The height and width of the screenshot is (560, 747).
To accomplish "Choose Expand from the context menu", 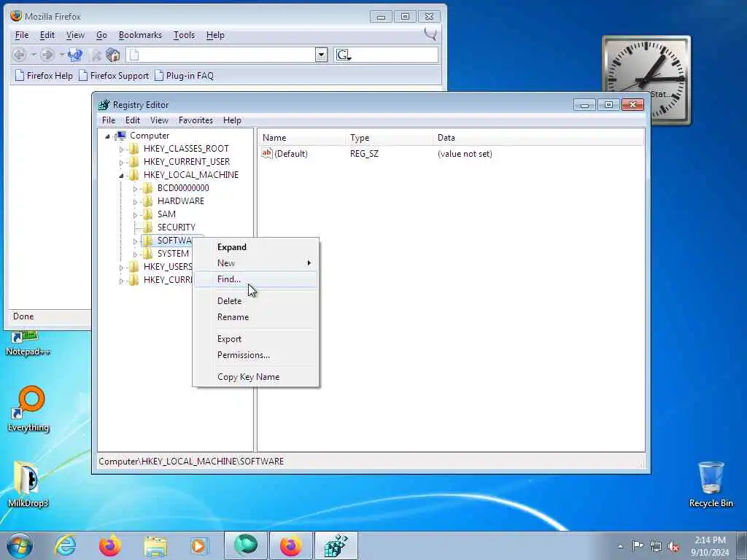I will [x=256, y=247].
